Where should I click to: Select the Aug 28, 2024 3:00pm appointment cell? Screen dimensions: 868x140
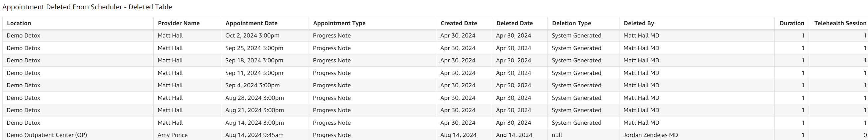pos(254,98)
